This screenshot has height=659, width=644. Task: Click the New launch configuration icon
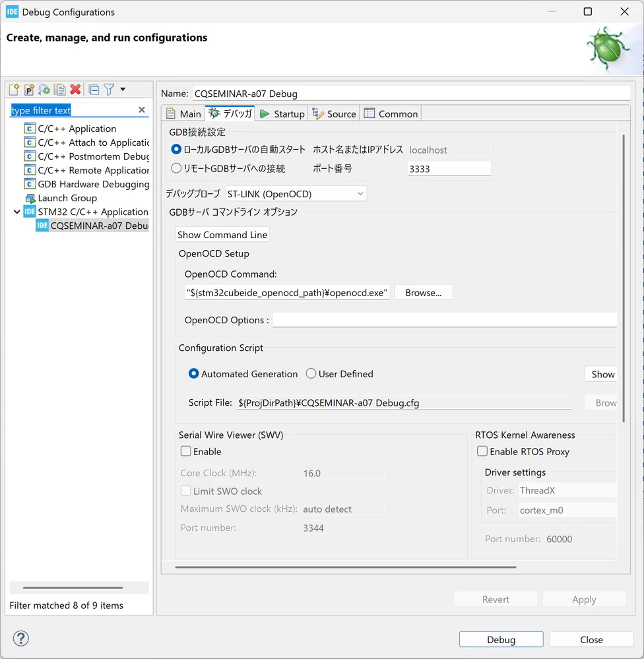pyautogui.click(x=14, y=89)
